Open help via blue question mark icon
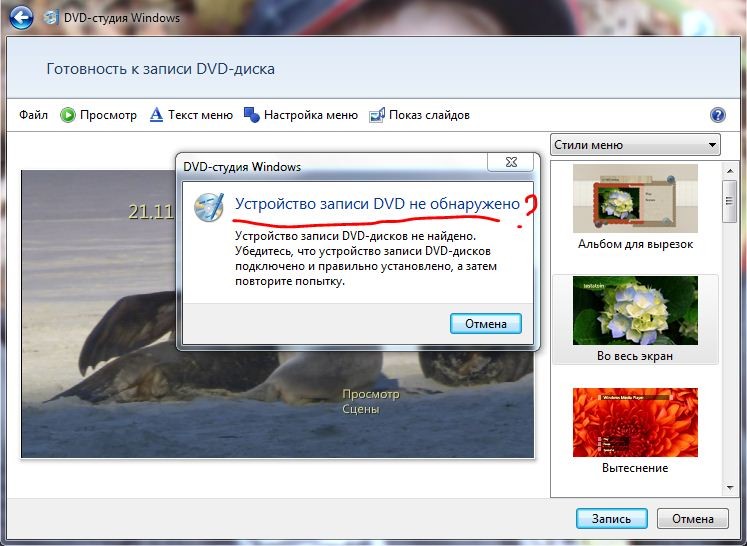Image resolution: width=747 pixels, height=546 pixels. (717, 115)
